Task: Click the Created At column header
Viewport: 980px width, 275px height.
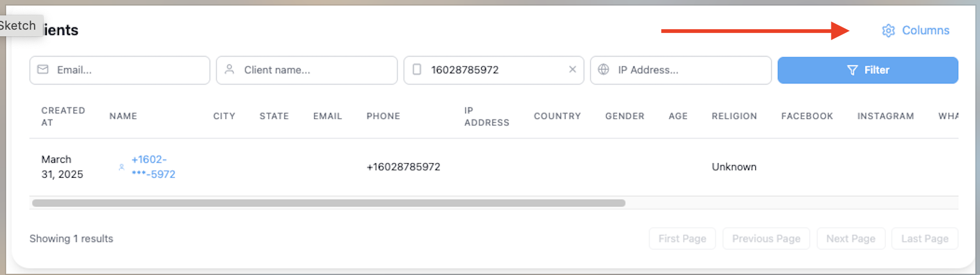Action: [63, 116]
